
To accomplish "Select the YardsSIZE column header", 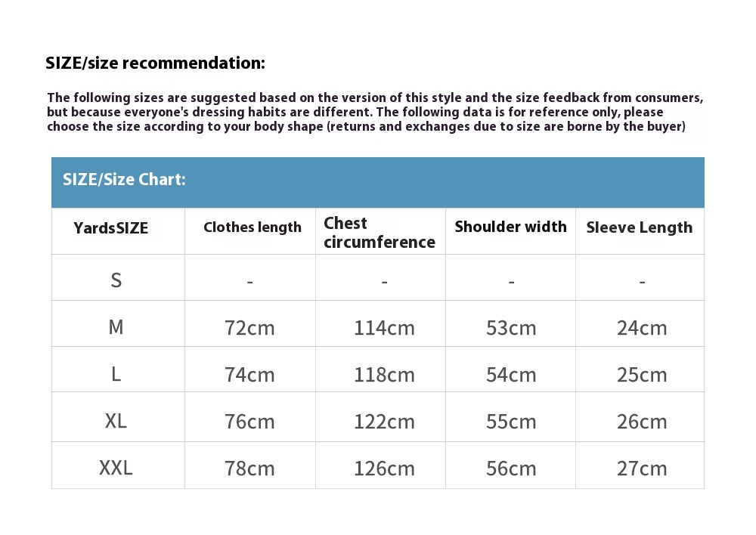I will click(x=111, y=228).
